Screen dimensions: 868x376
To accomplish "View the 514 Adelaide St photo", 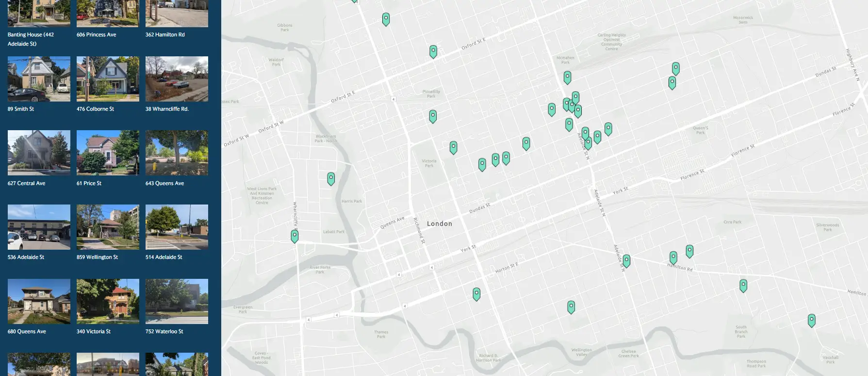I will click(x=177, y=227).
